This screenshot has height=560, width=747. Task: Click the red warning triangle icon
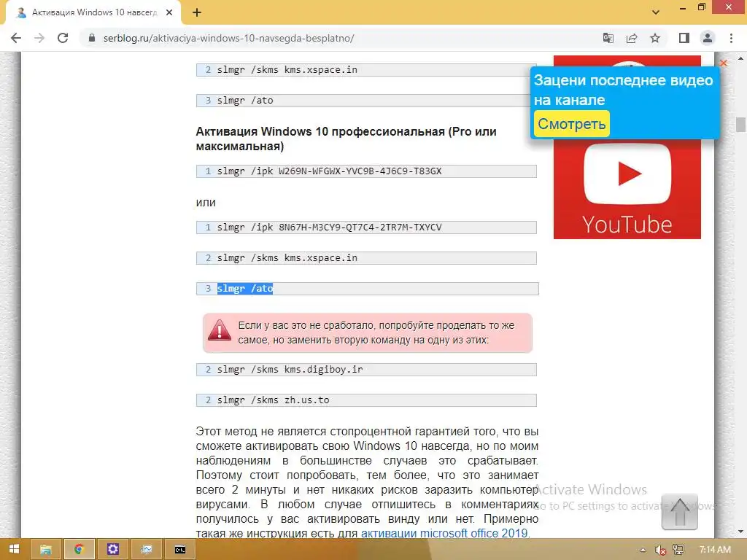(220, 330)
